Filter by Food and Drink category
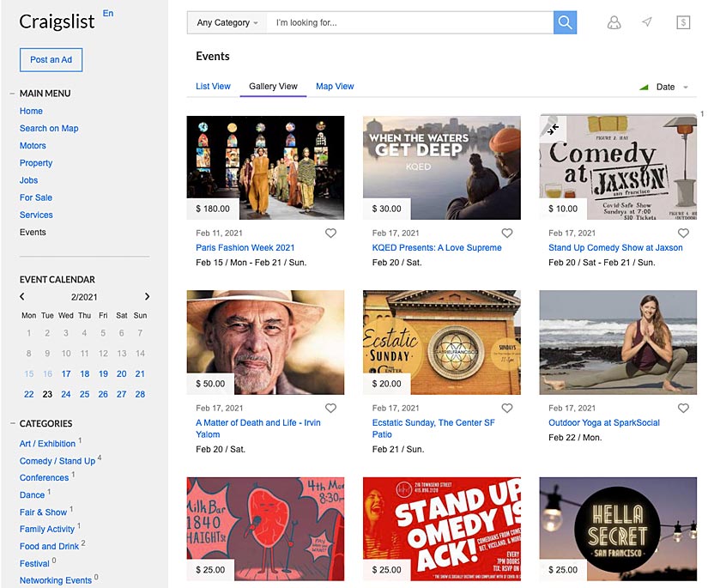The image size is (708, 588). pos(49,546)
